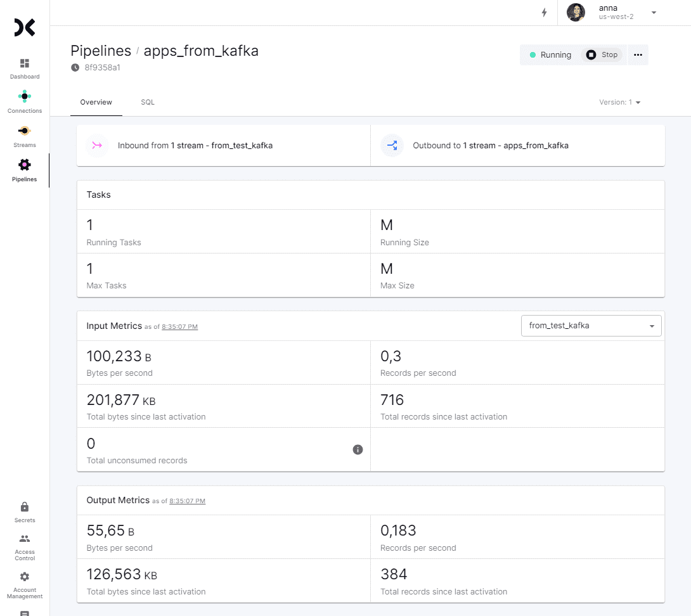This screenshot has width=691, height=616.
Task: Open the from_test_kafka stream selector
Action: coord(591,326)
